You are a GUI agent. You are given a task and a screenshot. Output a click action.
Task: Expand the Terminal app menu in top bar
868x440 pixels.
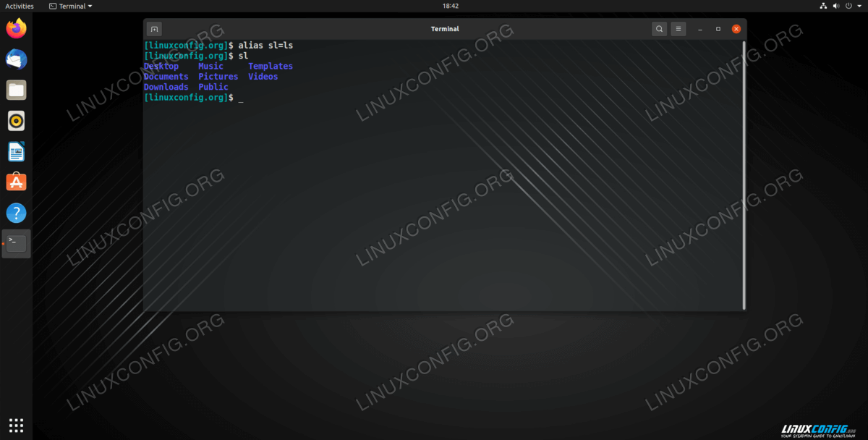click(70, 6)
